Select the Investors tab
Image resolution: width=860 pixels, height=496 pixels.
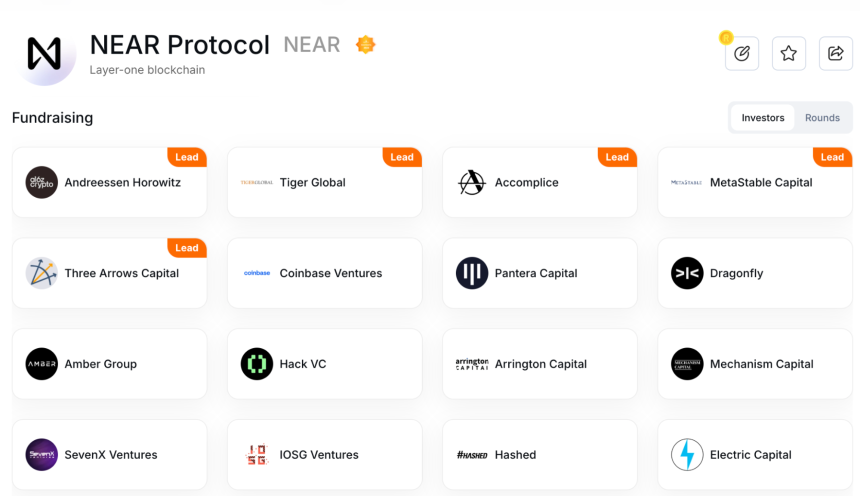(762, 117)
